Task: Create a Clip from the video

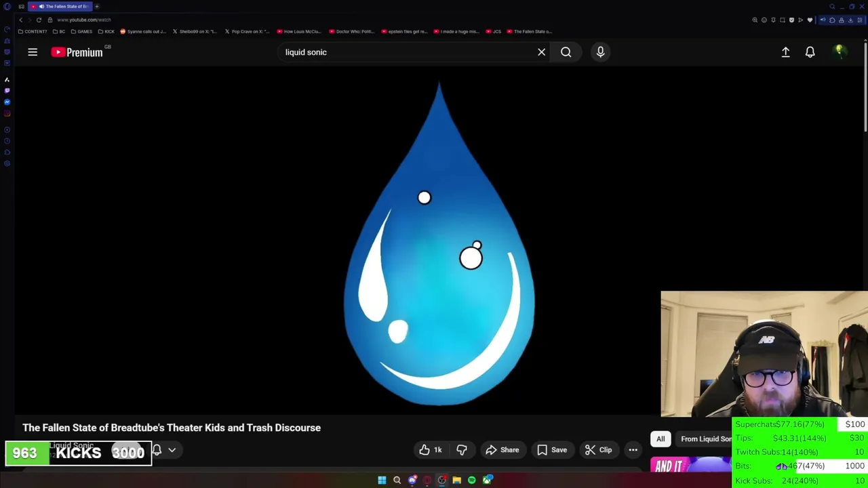Action: (x=598, y=450)
